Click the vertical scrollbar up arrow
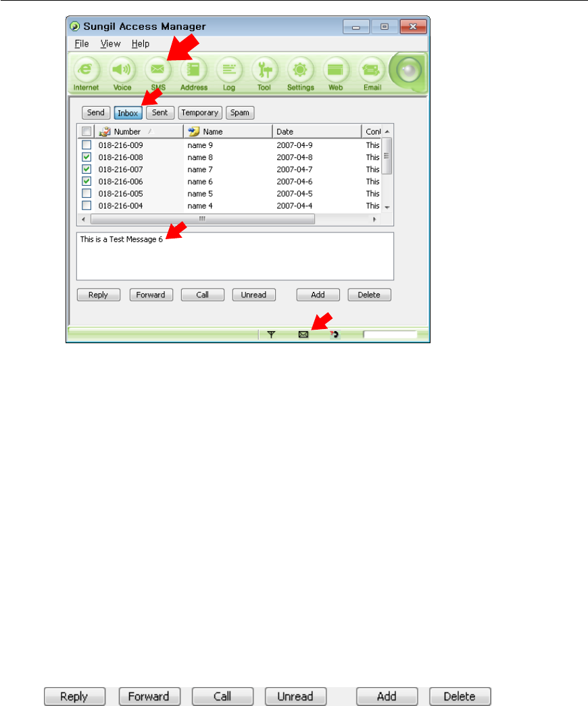The height and width of the screenshot is (706, 588). point(387,132)
